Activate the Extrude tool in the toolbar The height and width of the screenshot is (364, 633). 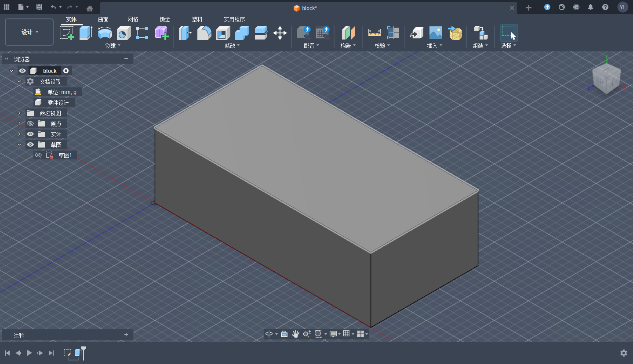86,33
